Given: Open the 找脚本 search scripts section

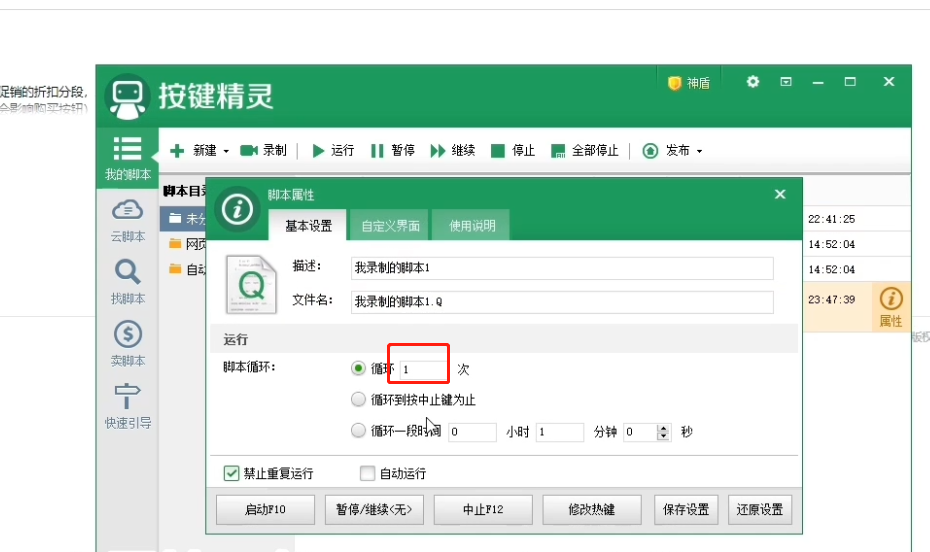Looking at the screenshot, I should (128, 282).
